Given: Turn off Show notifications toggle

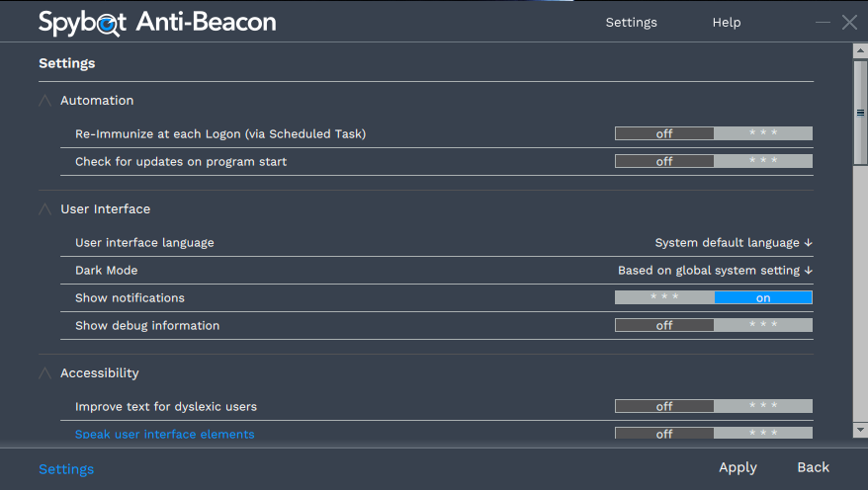Looking at the screenshot, I should point(714,297).
